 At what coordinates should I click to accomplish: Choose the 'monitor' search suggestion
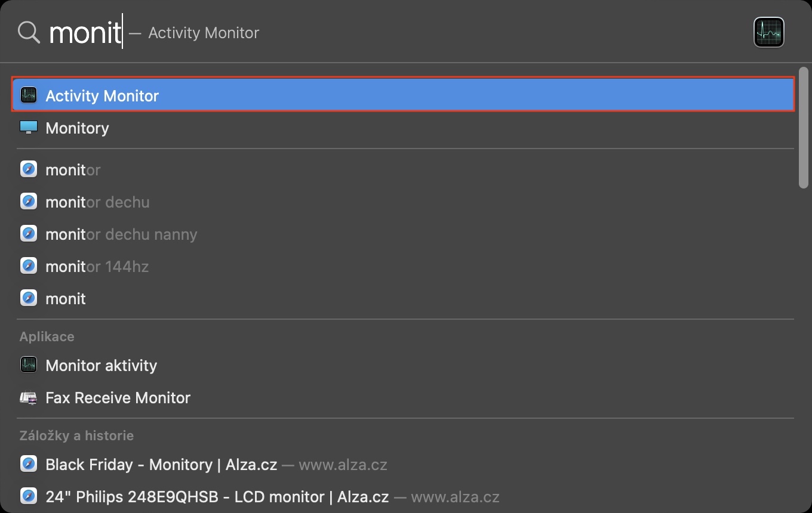click(73, 170)
